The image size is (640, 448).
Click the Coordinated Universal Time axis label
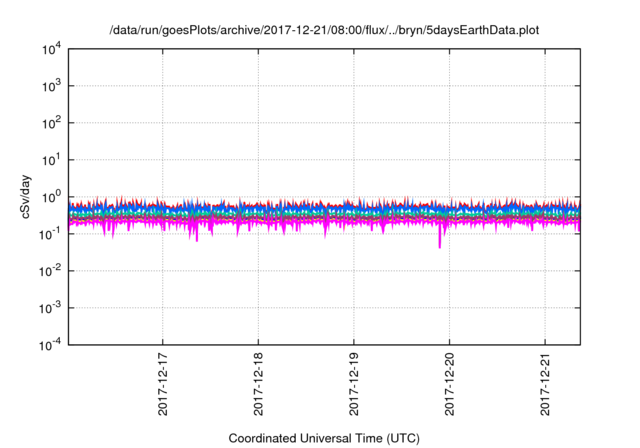324,438
